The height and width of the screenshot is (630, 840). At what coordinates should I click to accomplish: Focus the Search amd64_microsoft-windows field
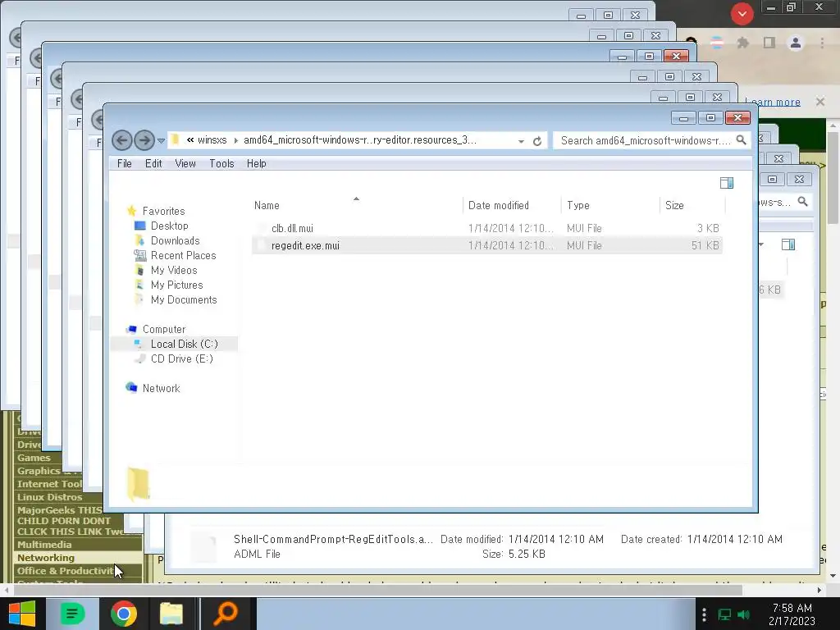pyautogui.click(x=646, y=140)
